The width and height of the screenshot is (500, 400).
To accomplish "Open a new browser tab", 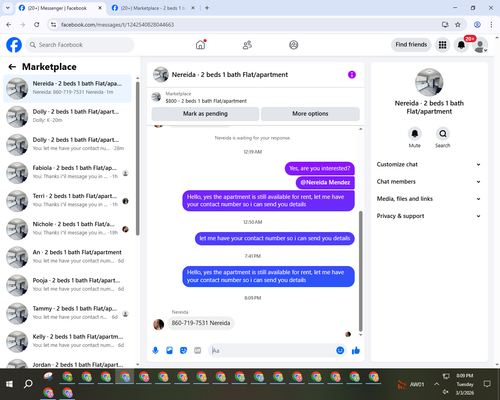I will pos(207,8).
